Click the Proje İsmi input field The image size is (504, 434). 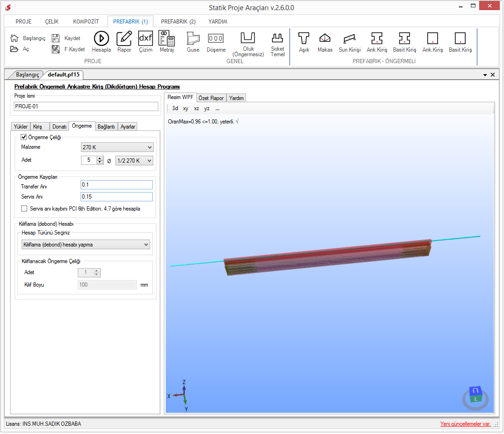click(86, 106)
